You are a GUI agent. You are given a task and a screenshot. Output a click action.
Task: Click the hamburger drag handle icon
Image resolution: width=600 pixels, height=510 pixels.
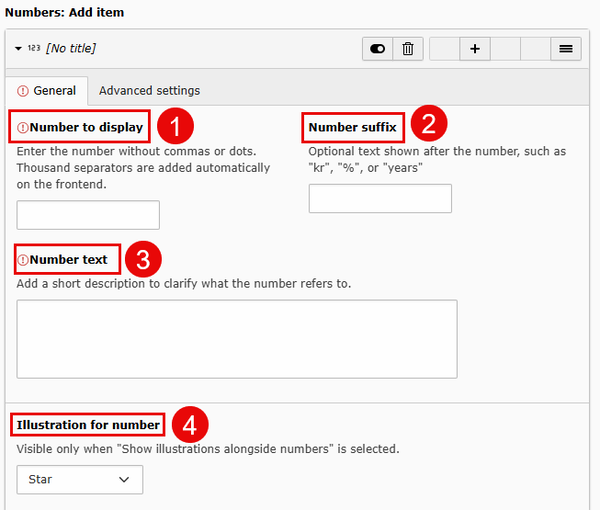pos(566,49)
